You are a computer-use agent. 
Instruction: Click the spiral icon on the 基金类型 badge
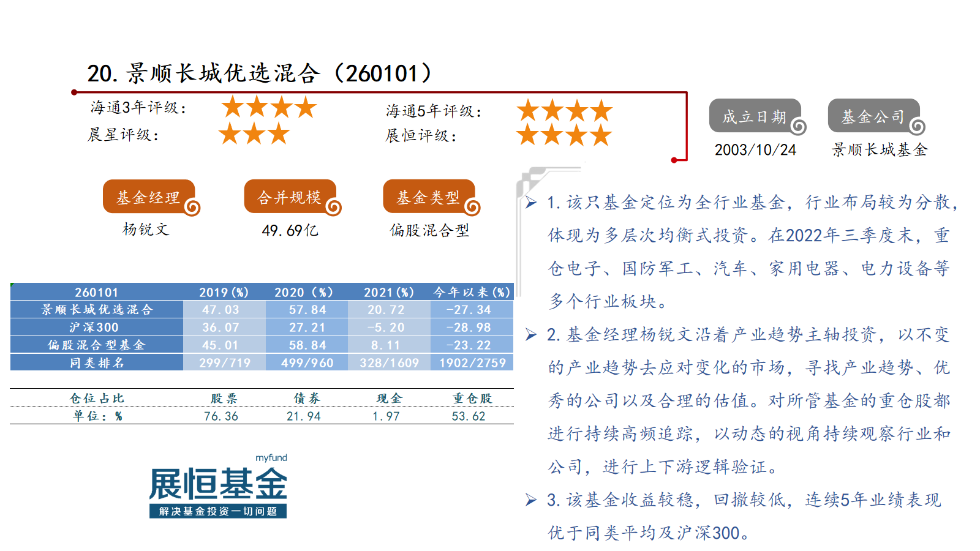coord(472,208)
